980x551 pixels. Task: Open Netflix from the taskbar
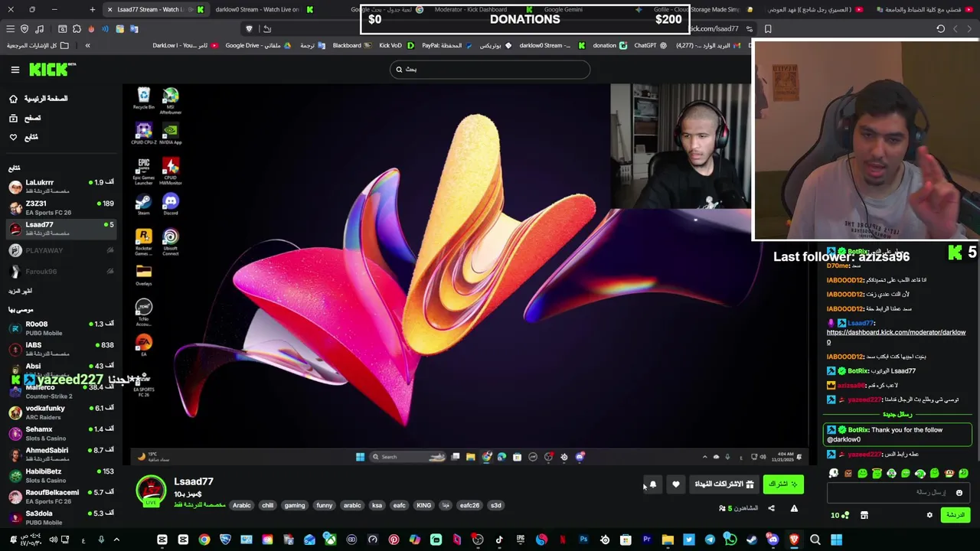[563, 540]
